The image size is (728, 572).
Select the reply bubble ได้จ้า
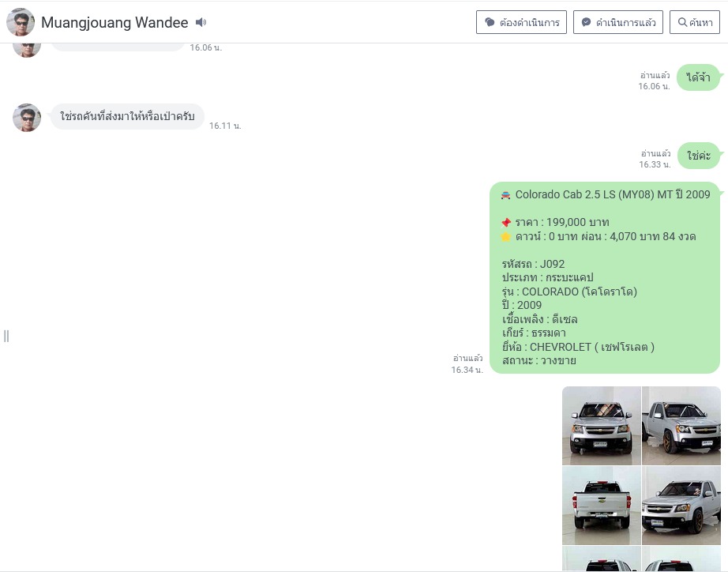[x=698, y=77]
